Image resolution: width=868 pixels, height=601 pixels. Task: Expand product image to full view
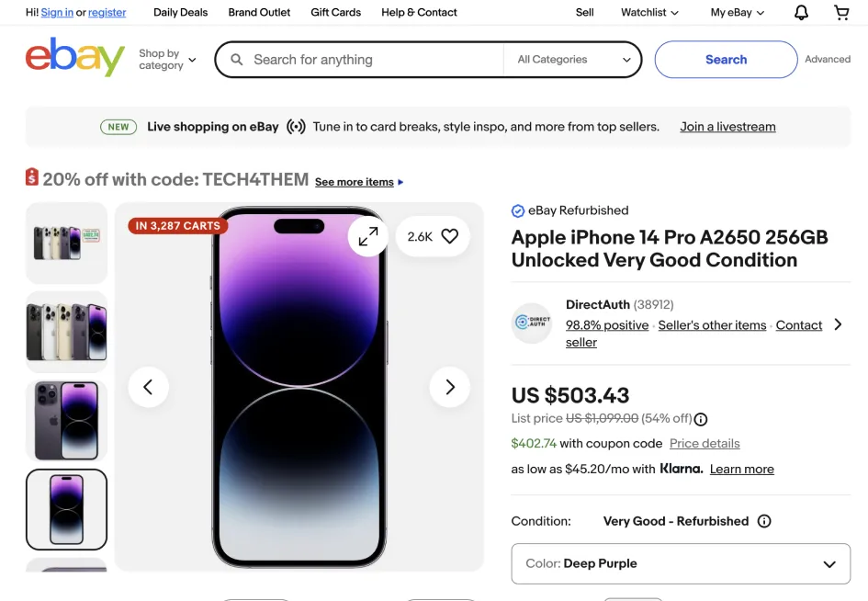click(368, 236)
